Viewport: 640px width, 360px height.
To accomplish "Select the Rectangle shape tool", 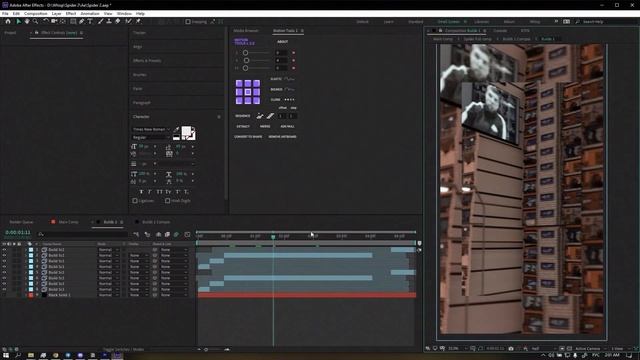I will 73,21.
